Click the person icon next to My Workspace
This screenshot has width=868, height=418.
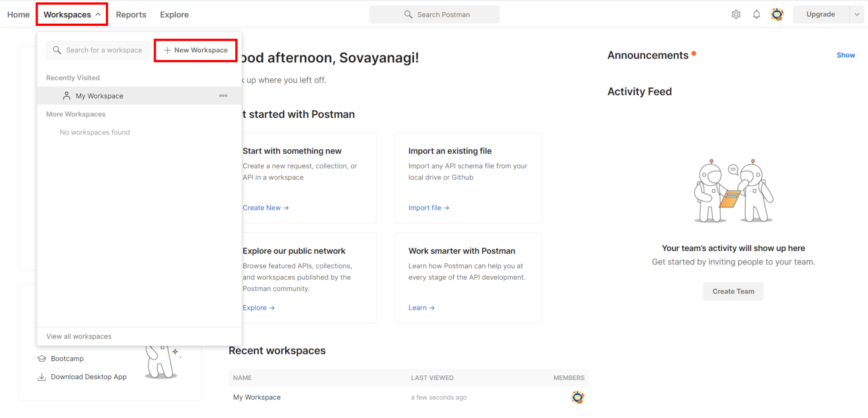point(67,95)
